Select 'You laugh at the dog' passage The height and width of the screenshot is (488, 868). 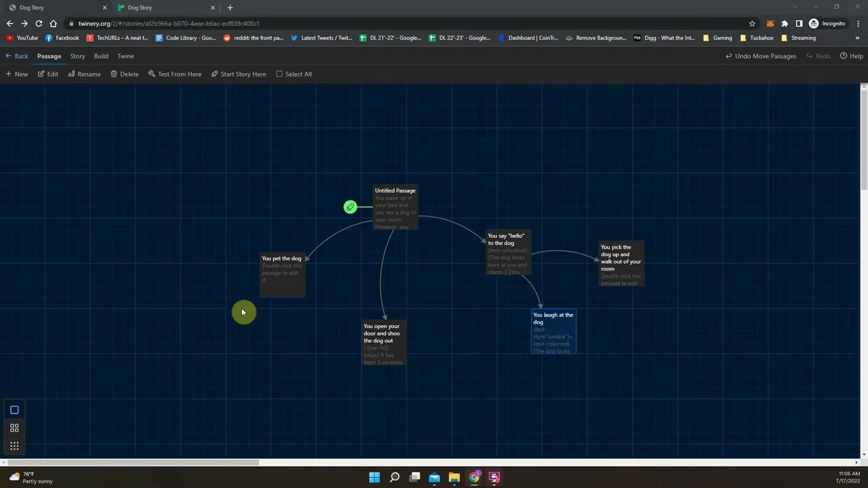pyautogui.click(x=554, y=331)
